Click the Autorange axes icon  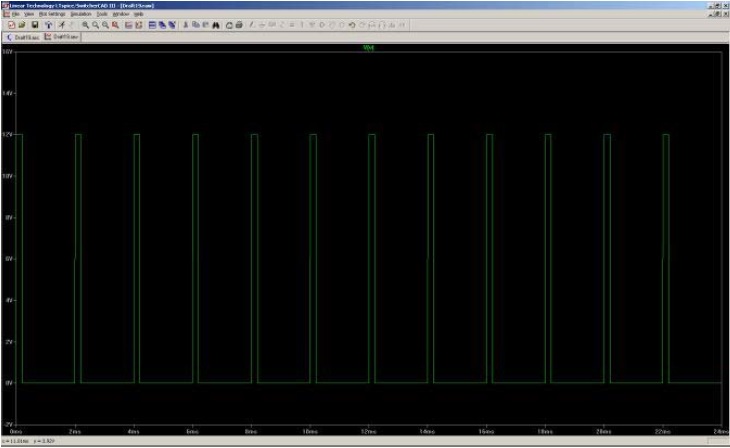129,25
